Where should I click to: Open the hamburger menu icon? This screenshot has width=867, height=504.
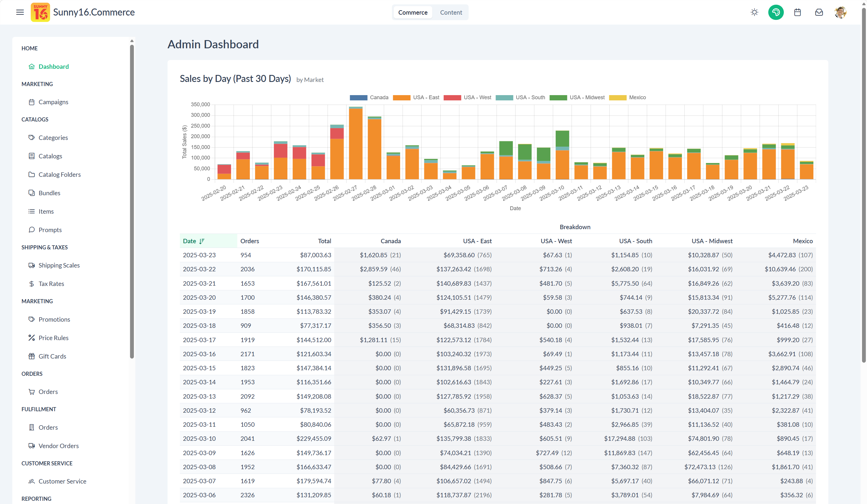[x=20, y=12]
